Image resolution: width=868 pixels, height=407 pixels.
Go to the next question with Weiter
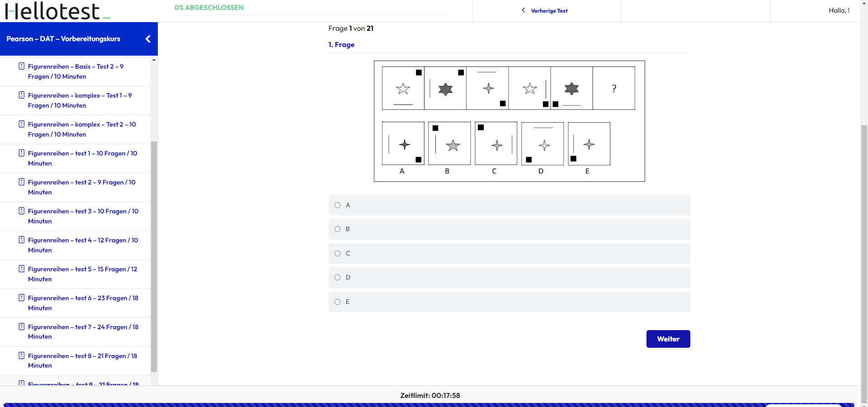[x=668, y=339]
